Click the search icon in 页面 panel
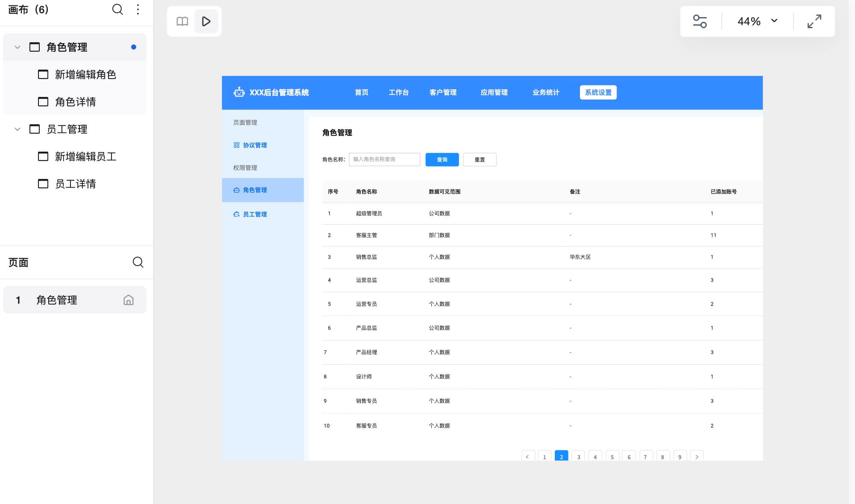 tap(138, 262)
